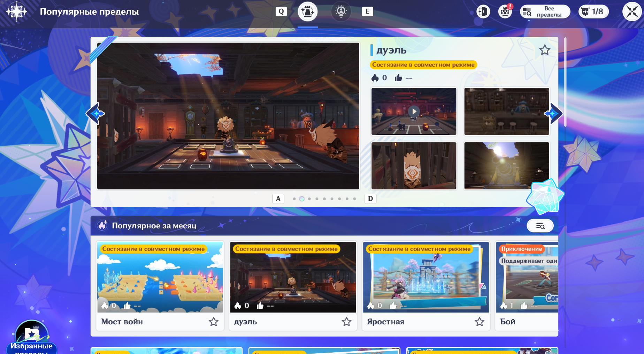Open the list search button for Популярное за месяц
Viewport: 644px width, 354px height.
click(540, 226)
